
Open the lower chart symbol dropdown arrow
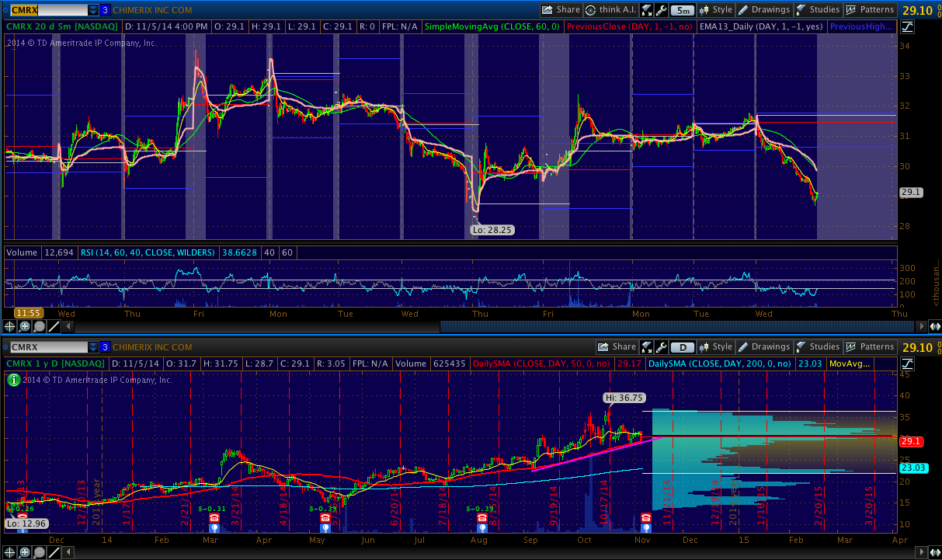pyautogui.click(x=93, y=347)
